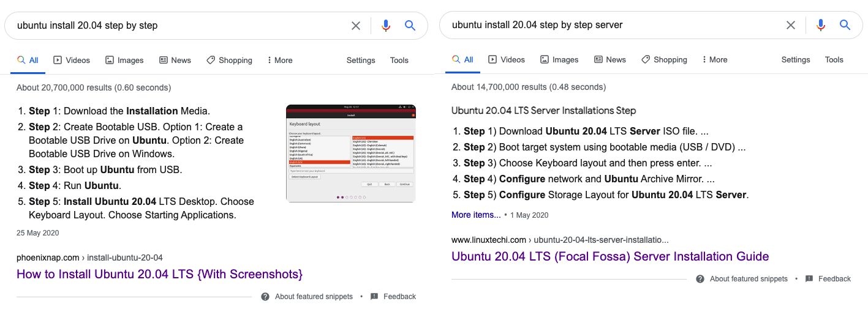The width and height of the screenshot is (868, 315).
Task: Click the right Feedback flag icon
Action: coord(809,279)
